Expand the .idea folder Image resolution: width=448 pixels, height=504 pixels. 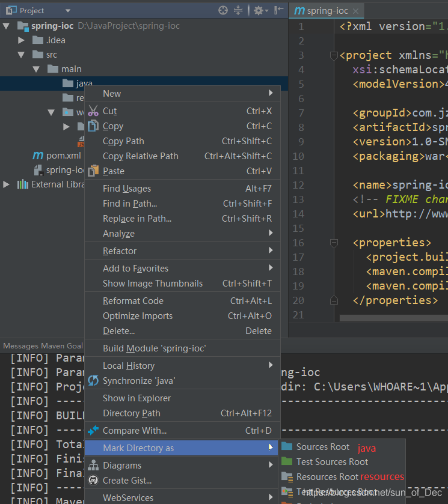pos(21,40)
